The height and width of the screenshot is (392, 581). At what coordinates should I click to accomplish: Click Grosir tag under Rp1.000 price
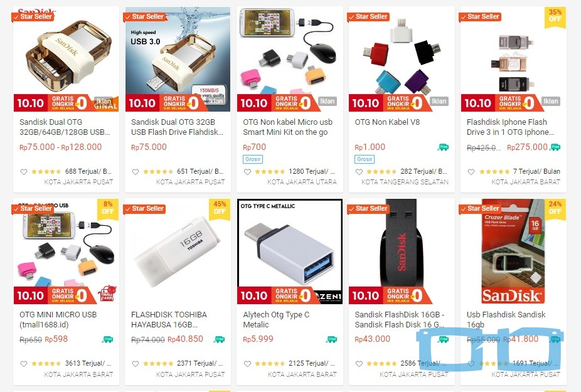click(365, 159)
